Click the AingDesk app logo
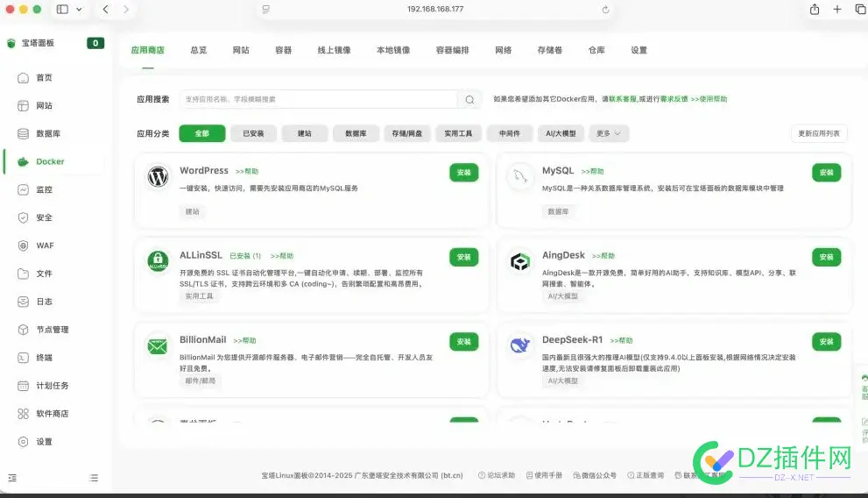This screenshot has width=868, height=498. point(519,261)
